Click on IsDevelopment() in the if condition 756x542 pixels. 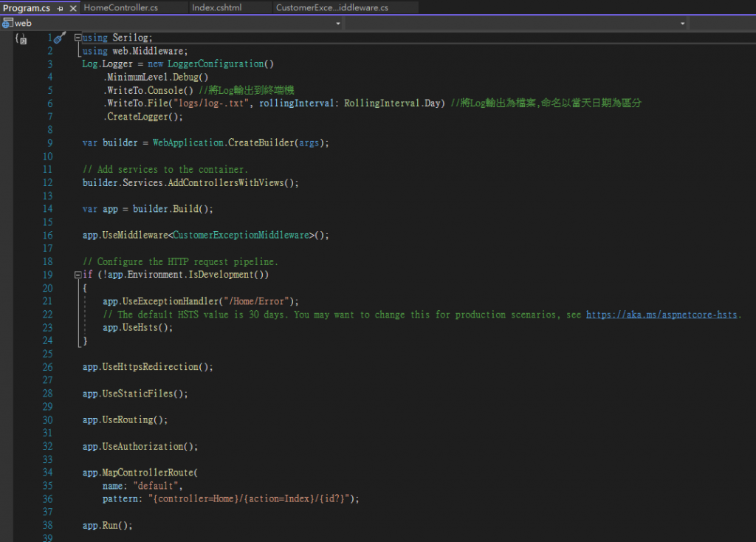coord(226,275)
